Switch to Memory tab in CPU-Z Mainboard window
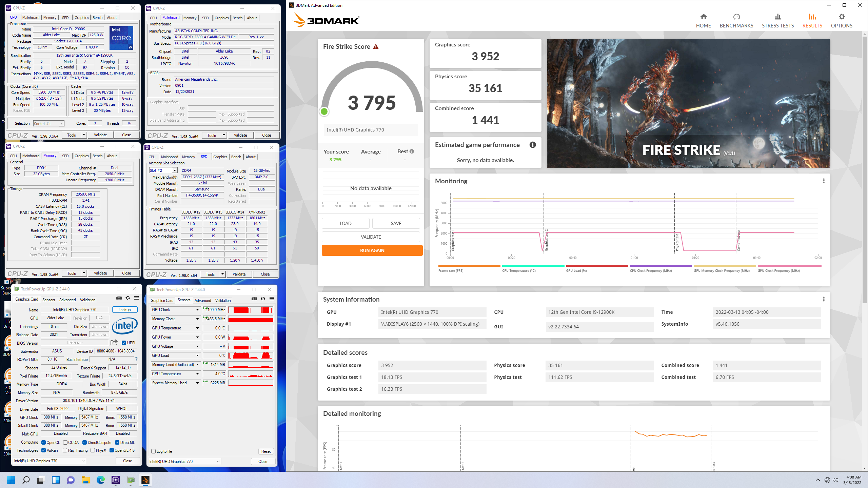The image size is (868, 488). point(190,18)
